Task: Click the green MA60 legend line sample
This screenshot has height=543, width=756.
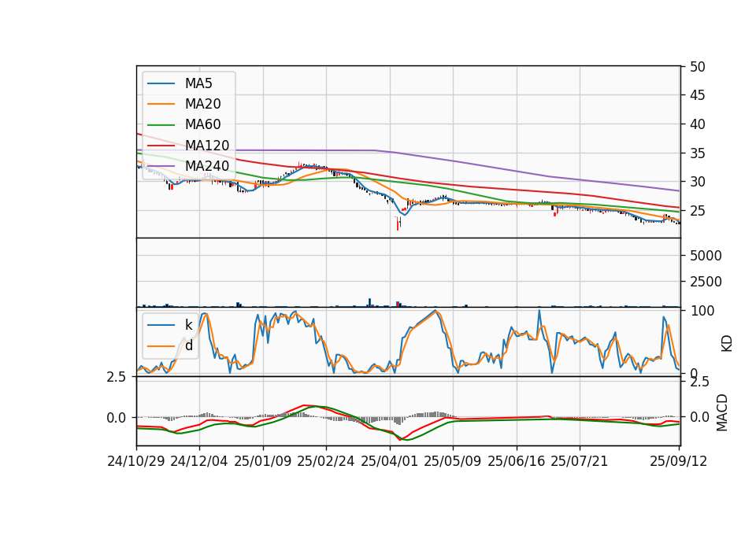Action: point(161,125)
